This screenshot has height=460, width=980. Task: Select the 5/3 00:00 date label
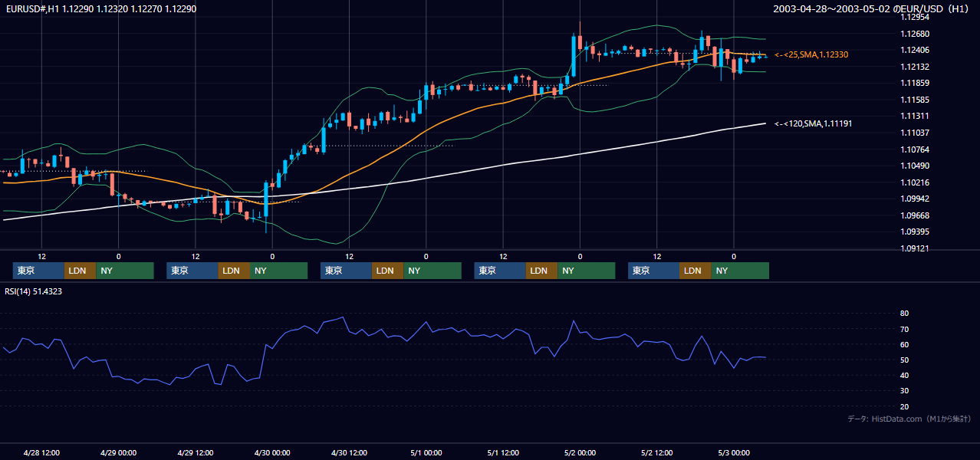[734, 453]
